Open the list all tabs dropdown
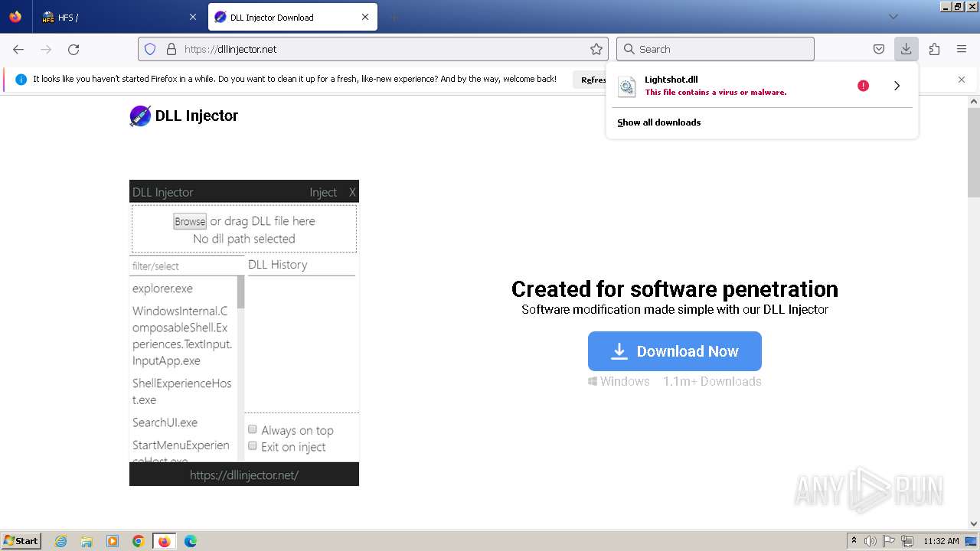 click(x=893, y=17)
